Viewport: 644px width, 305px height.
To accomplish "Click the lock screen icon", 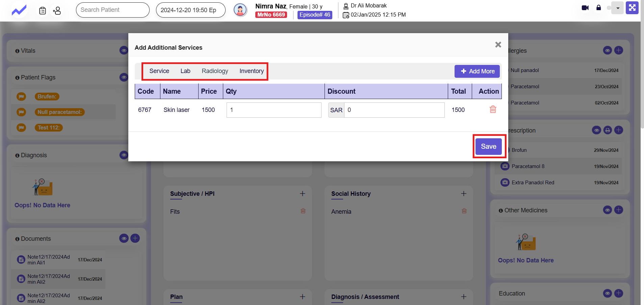I will [x=598, y=8].
